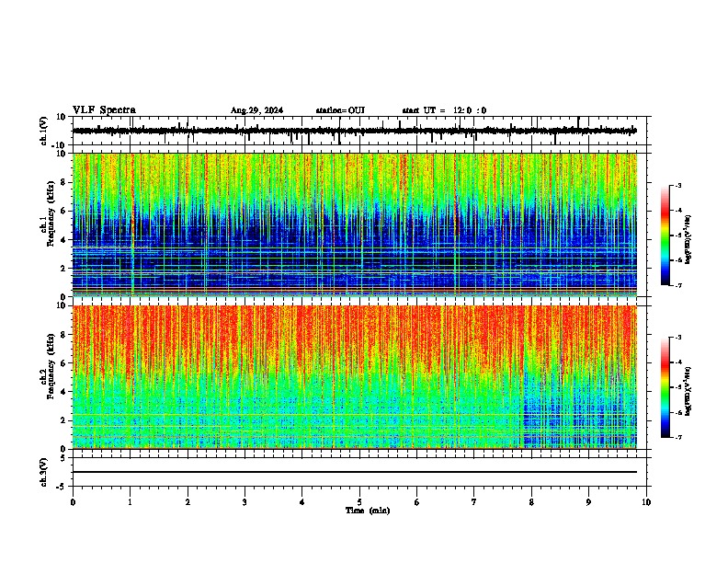
Task: Click the "-7" tick of ch.1 color bar
Action: click(678, 285)
